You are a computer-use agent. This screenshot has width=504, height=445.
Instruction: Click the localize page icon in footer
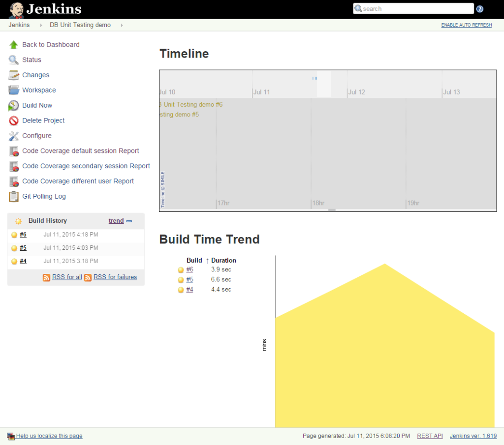11,436
